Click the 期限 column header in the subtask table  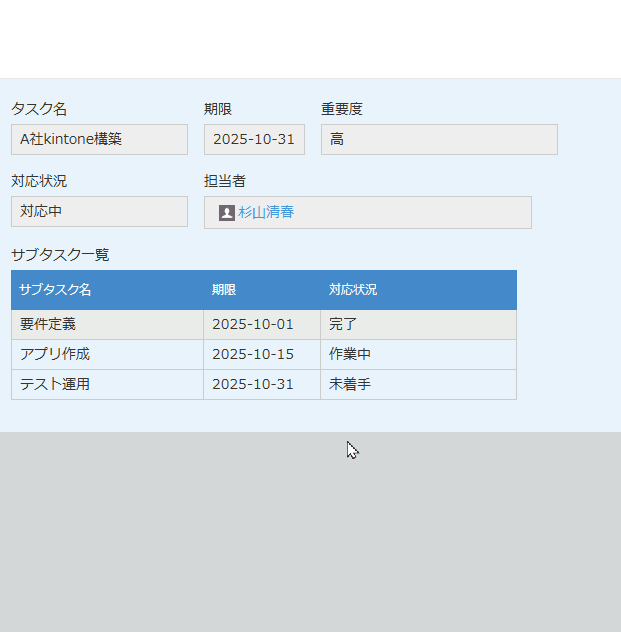pyautogui.click(x=261, y=290)
